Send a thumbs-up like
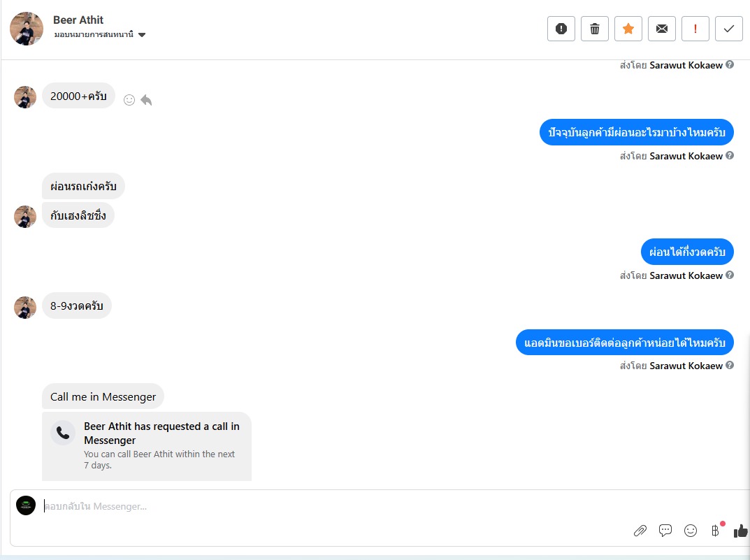This screenshot has height=560, width=750. 740,531
